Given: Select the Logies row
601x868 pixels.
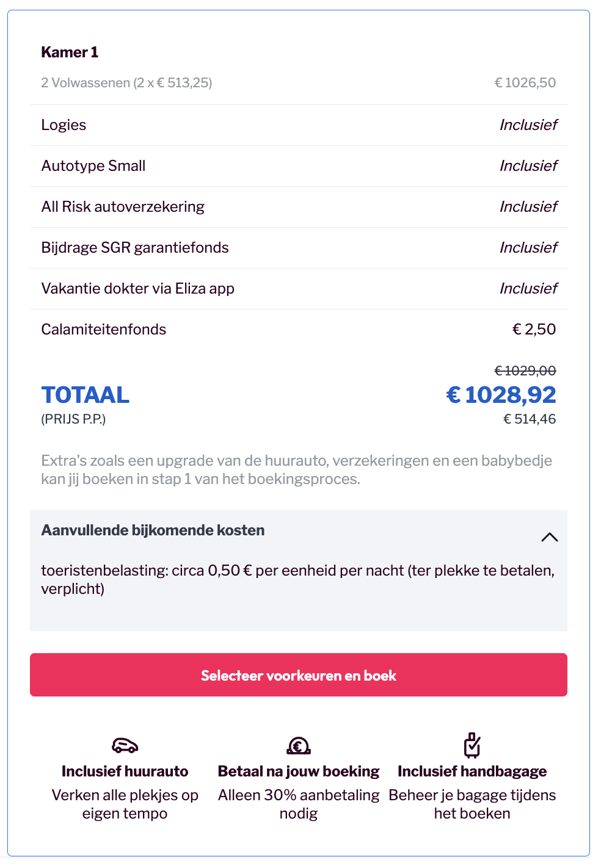Looking at the screenshot, I should (x=299, y=125).
